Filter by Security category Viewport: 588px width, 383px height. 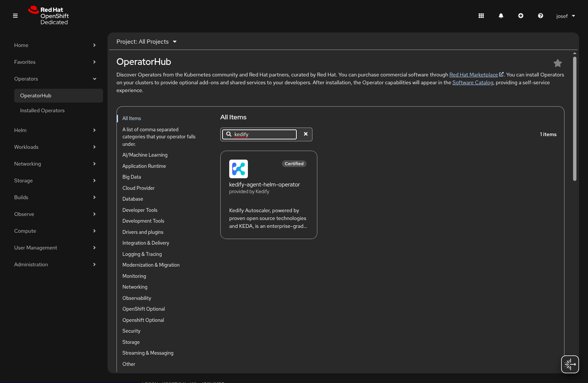131,331
